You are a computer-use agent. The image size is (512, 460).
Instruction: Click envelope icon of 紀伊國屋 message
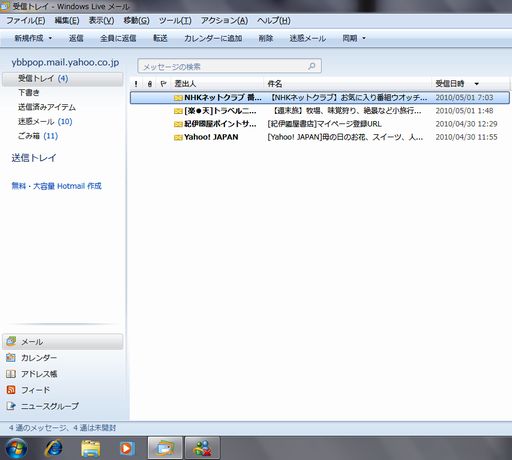pyautogui.click(x=178, y=124)
